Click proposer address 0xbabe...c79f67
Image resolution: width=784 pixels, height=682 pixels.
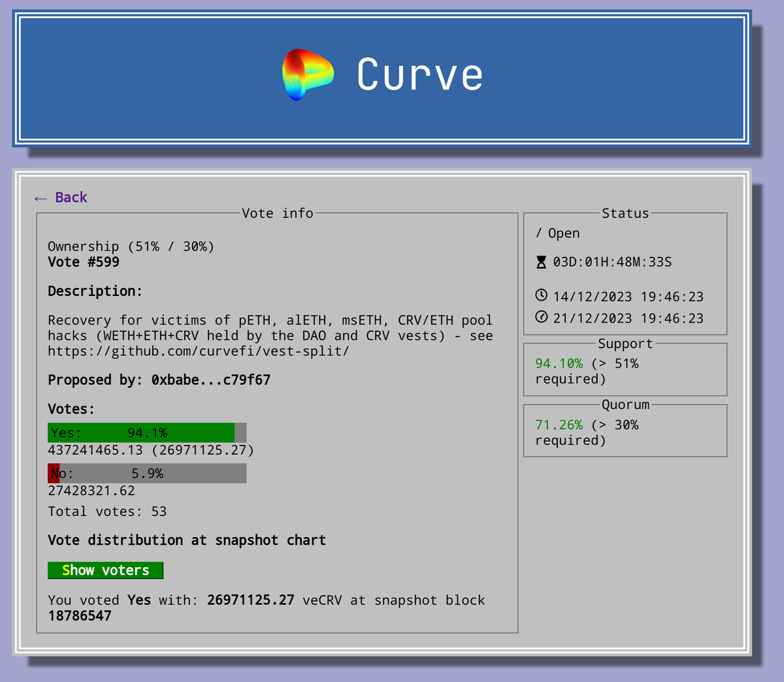pos(210,380)
